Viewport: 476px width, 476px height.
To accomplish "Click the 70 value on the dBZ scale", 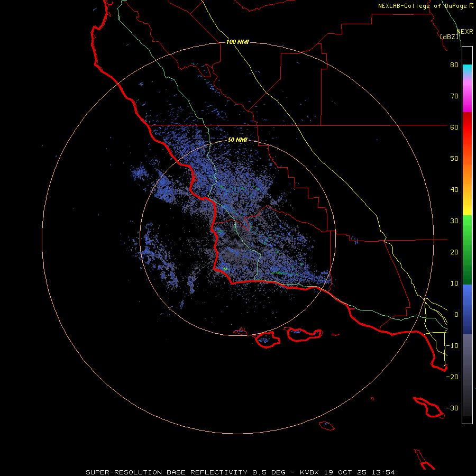I will (x=454, y=96).
